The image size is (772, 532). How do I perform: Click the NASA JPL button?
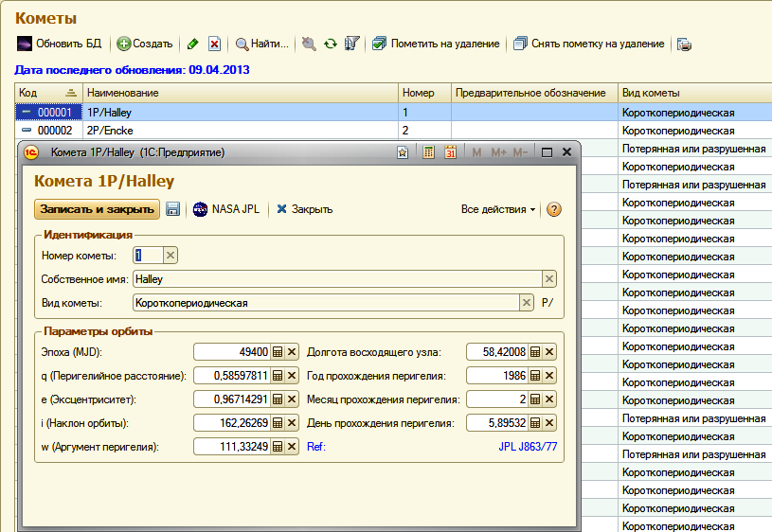226,209
